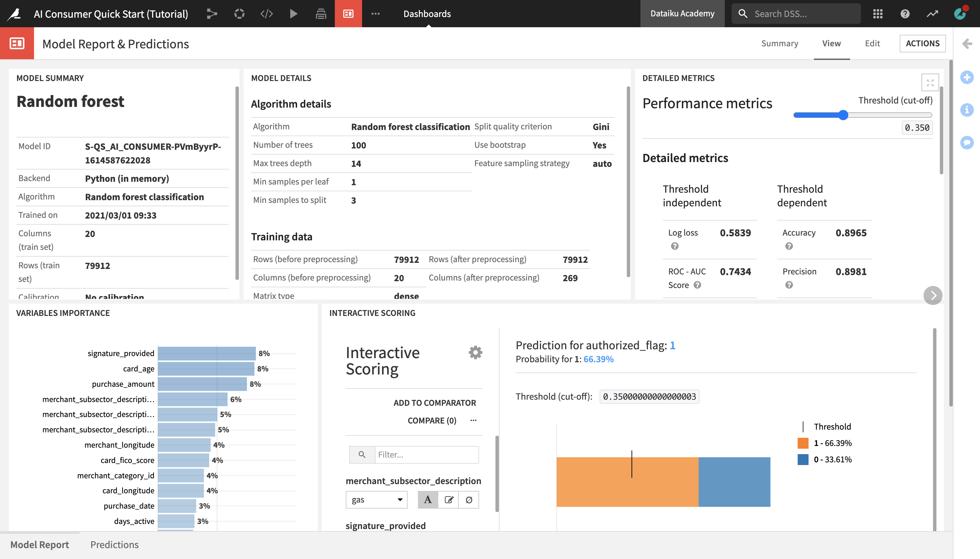Open Interactive Scoring settings gear
The width and height of the screenshot is (980, 559).
click(475, 352)
